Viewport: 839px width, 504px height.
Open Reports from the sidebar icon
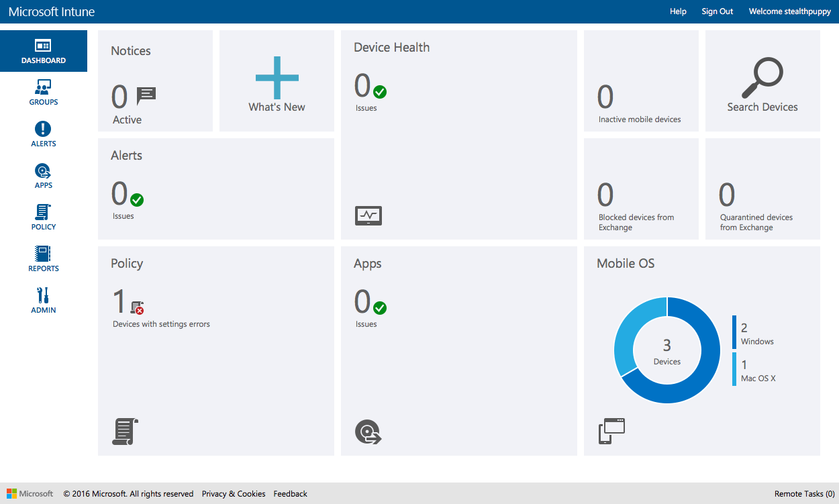coord(43,254)
